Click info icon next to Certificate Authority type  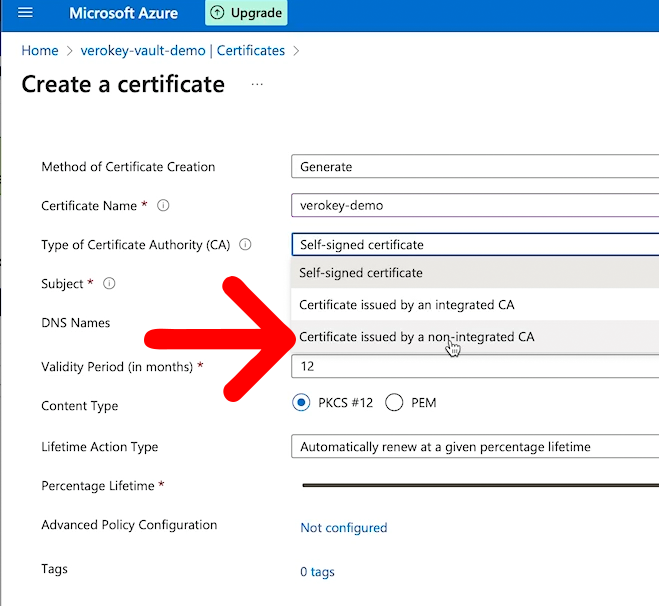pos(245,244)
